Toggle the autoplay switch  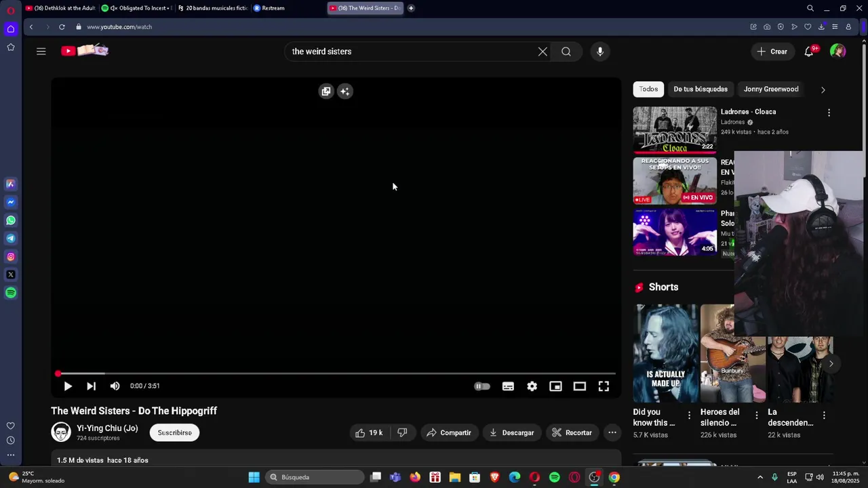pos(481,386)
